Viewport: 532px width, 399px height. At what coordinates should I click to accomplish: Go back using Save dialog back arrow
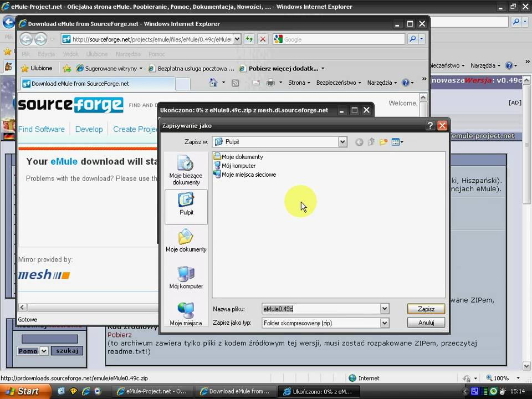[359, 142]
